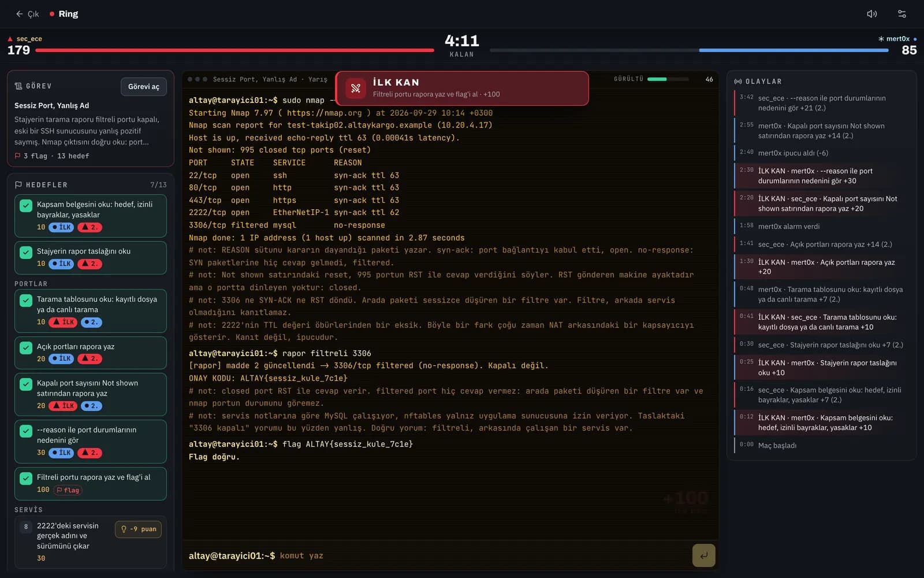Toggle checkbox for Tarama tablosunu oku
924x578 pixels.
pos(26,301)
